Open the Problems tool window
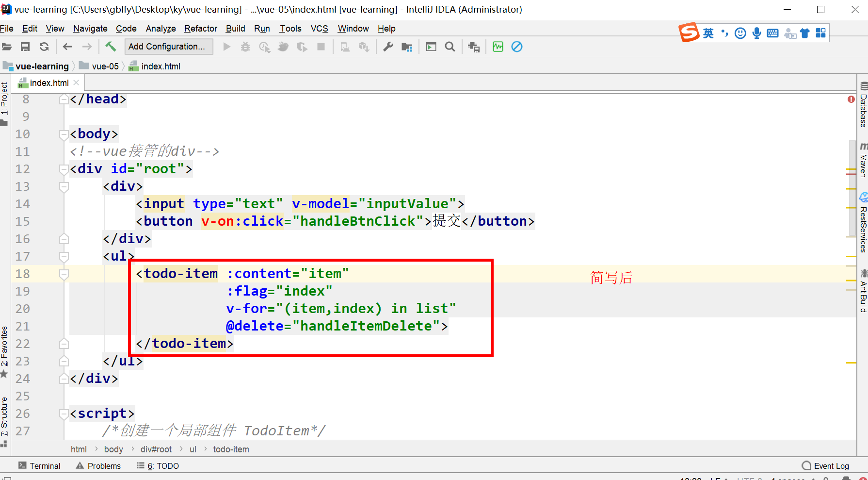 pos(98,466)
